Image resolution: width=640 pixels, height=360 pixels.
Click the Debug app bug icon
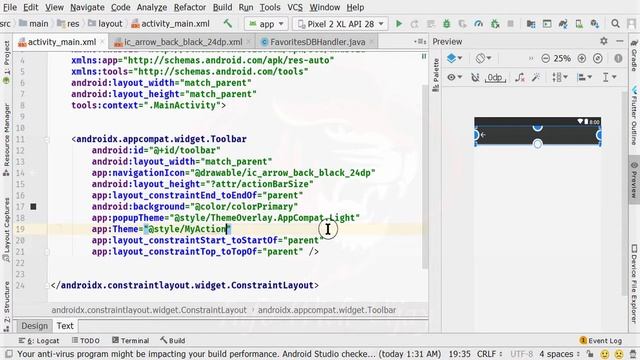tap(447, 24)
